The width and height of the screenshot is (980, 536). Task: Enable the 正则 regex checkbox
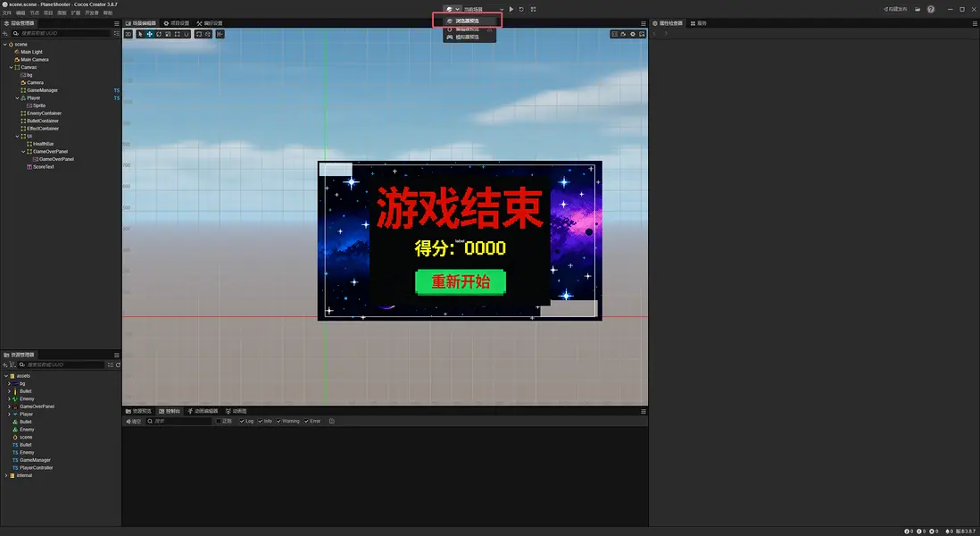pos(219,421)
